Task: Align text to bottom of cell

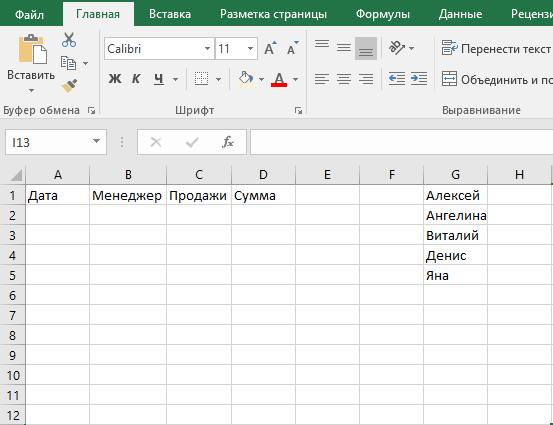Action: click(366, 48)
